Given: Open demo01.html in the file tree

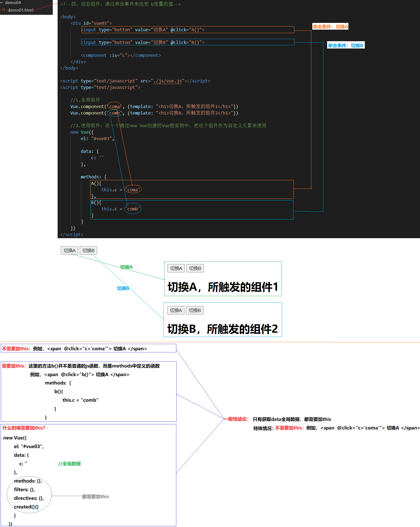Looking at the screenshot, I should 20,10.
